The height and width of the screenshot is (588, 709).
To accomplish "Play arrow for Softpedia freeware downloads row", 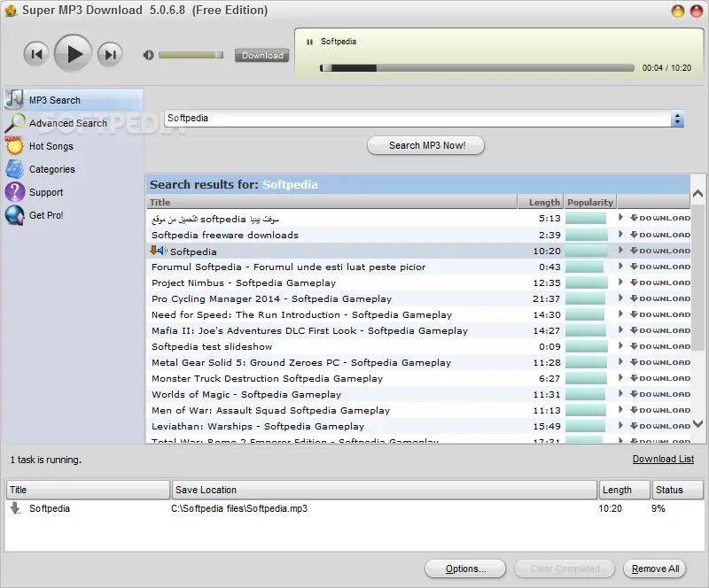I will 621,234.
